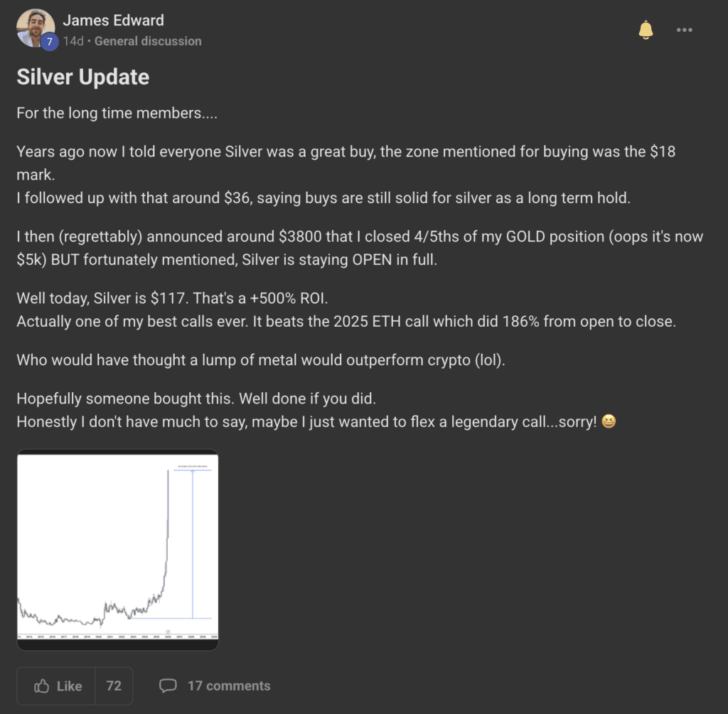Click the level 7 badge on avatar
This screenshot has height=714, width=728.
(x=49, y=42)
